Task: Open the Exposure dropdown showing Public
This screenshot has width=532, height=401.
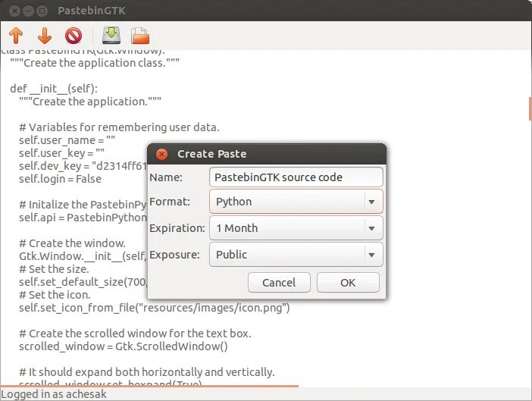Action: [x=296, y=255]
